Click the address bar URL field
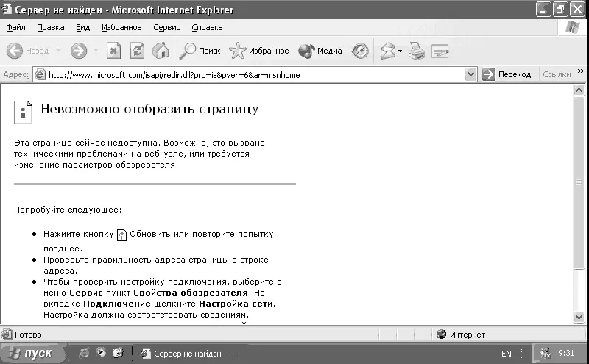Viewport: 589px width, 364px height. [250, 74]
